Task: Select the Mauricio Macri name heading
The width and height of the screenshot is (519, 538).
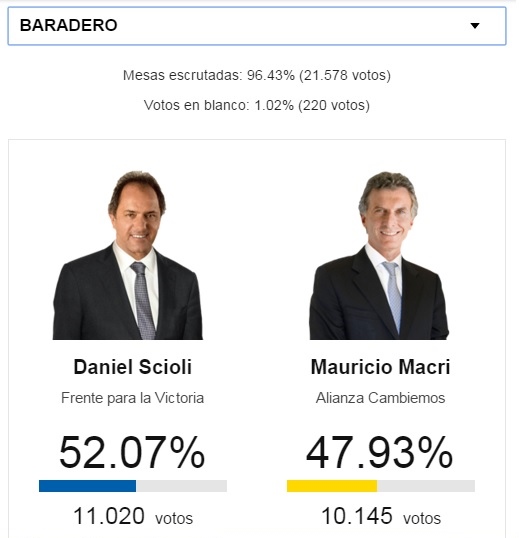Action: coord(380,367)
